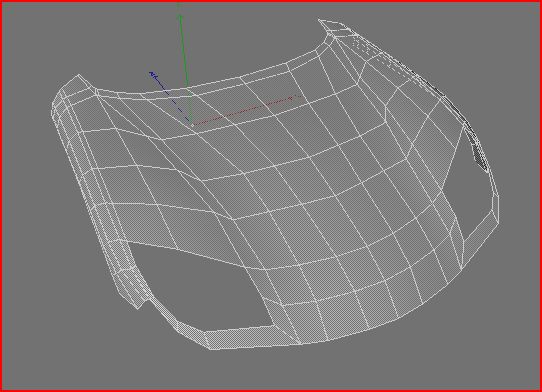This screenshot has height=392, width=542.
Task: Select the blue Z axis arrow
Action: click(x=169, y=97)
